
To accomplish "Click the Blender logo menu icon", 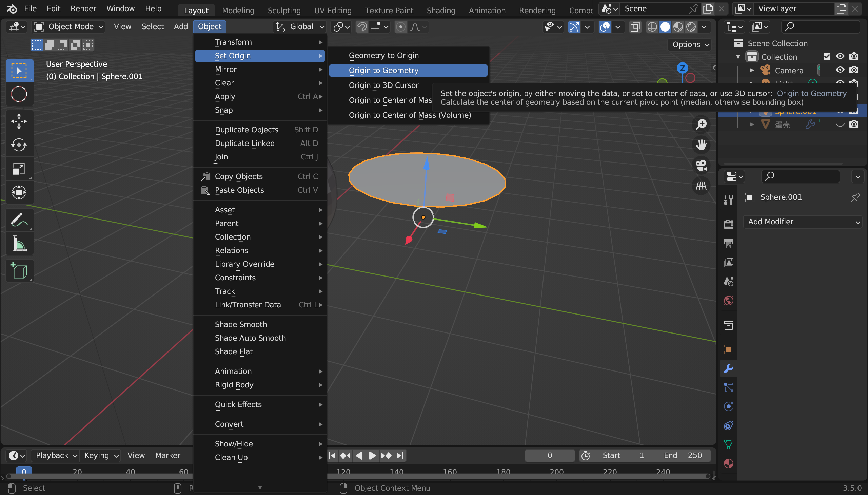I will coord(12,8).
